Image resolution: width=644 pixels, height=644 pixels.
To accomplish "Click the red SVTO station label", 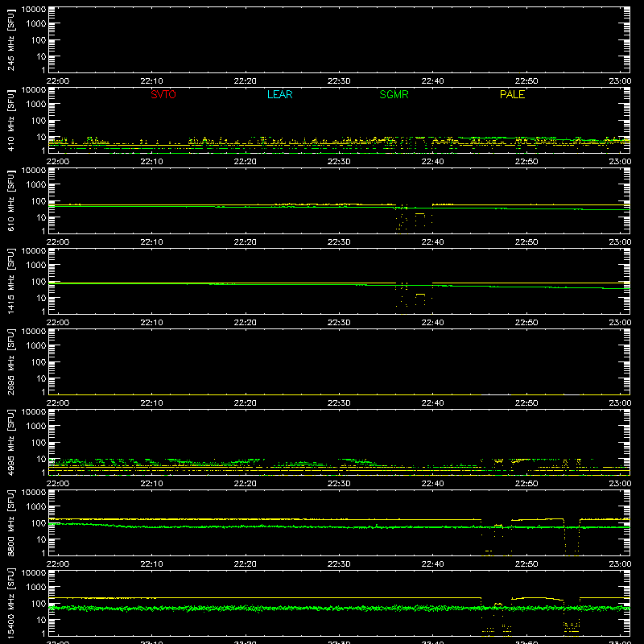I will (163, 94).
